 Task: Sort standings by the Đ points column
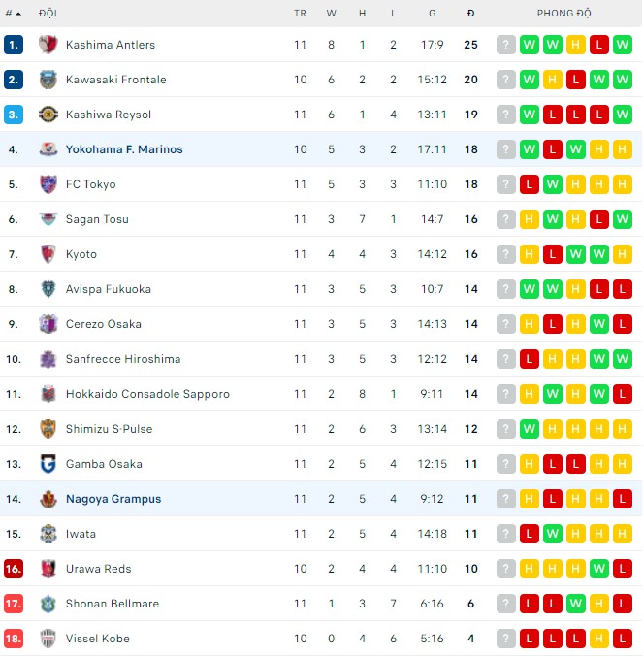coord(470,14)
